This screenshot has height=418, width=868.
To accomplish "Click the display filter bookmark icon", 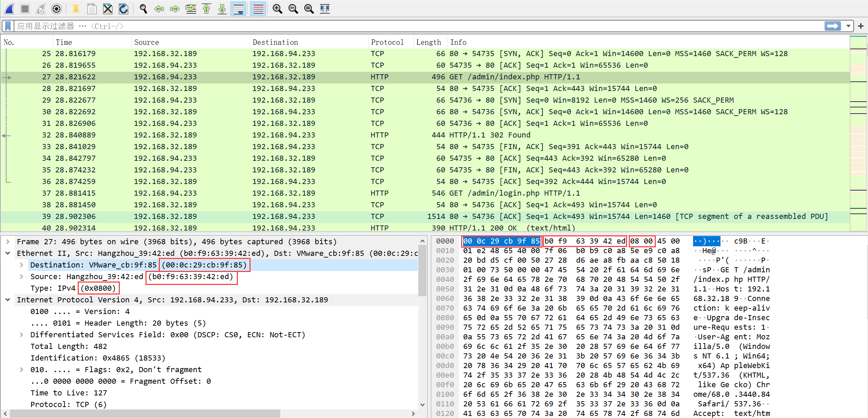I will point(8,26).
